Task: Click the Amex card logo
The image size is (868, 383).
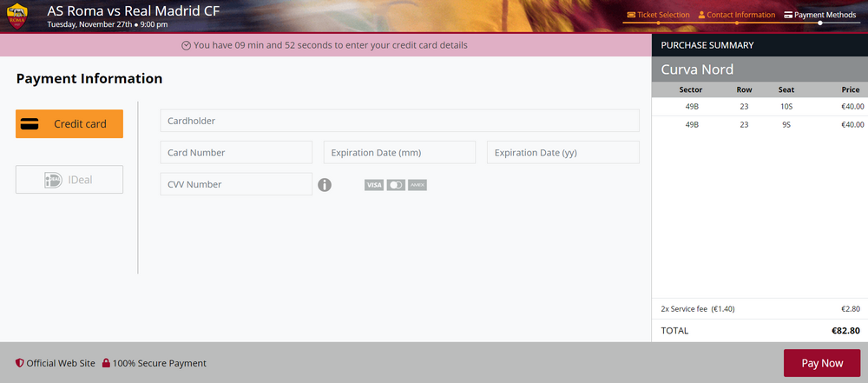Action: pos(418,185)
